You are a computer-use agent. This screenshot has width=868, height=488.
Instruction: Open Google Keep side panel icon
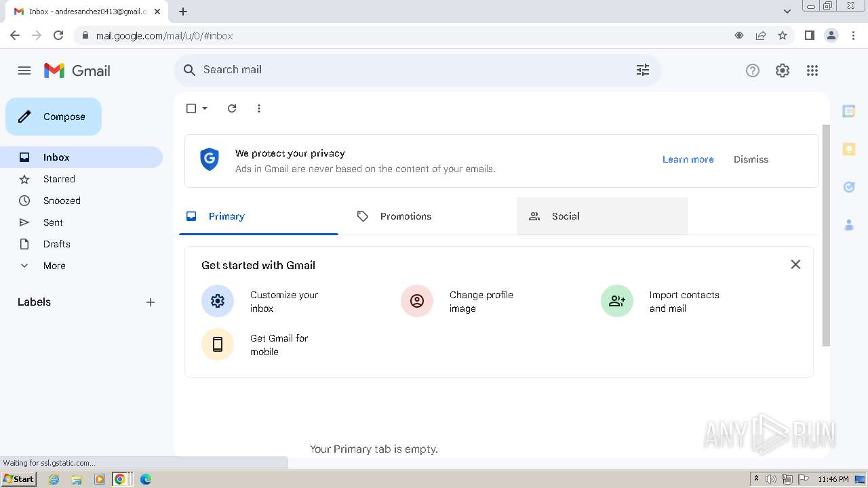click(849, 149)
